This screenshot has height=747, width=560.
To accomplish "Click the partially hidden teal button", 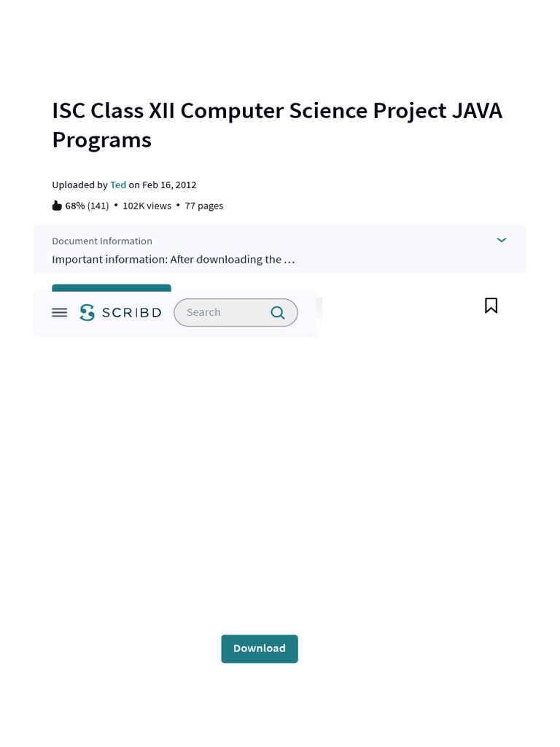I will tap(112, 287).
